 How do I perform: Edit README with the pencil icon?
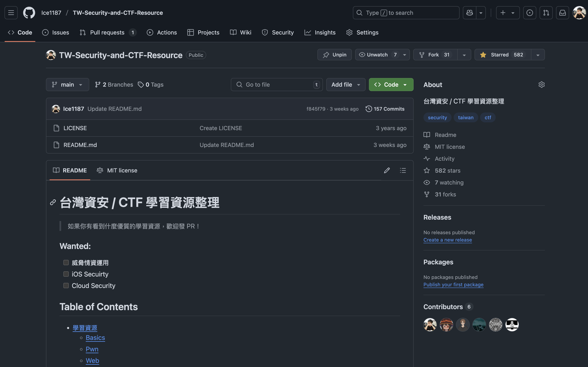pyautogui.click(x=387, y=170)
